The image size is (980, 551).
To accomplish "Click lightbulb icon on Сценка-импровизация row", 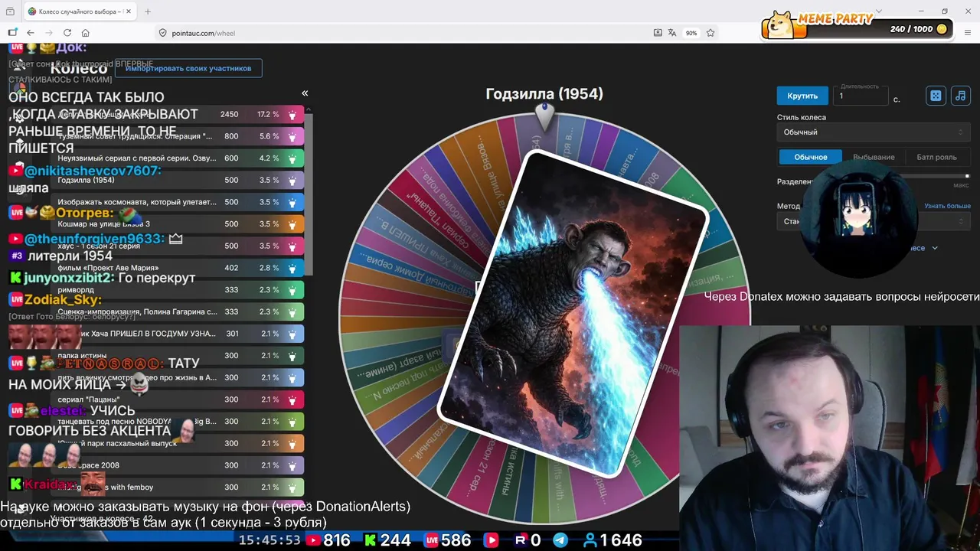I will (x=292, y=312).
